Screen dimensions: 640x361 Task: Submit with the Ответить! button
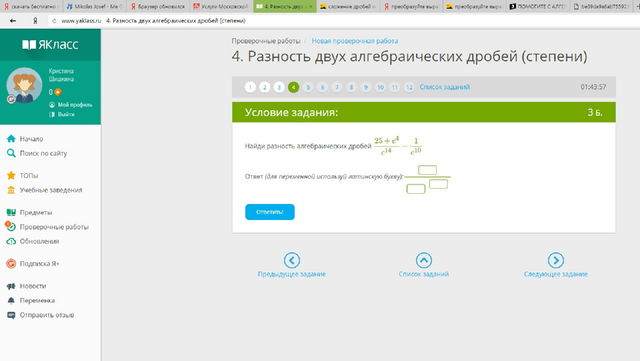pyautogui.click(x=270, y=212)
